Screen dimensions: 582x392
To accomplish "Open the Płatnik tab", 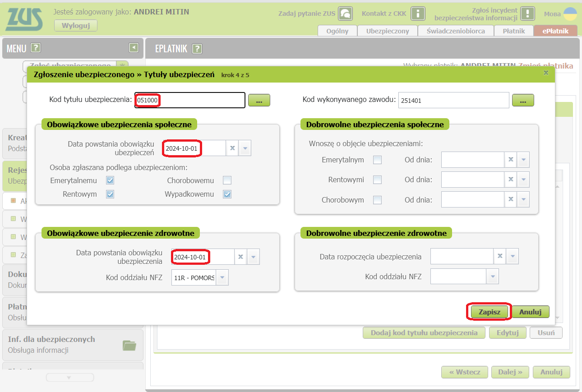I will pyautogui.click(x=513, y=31).
